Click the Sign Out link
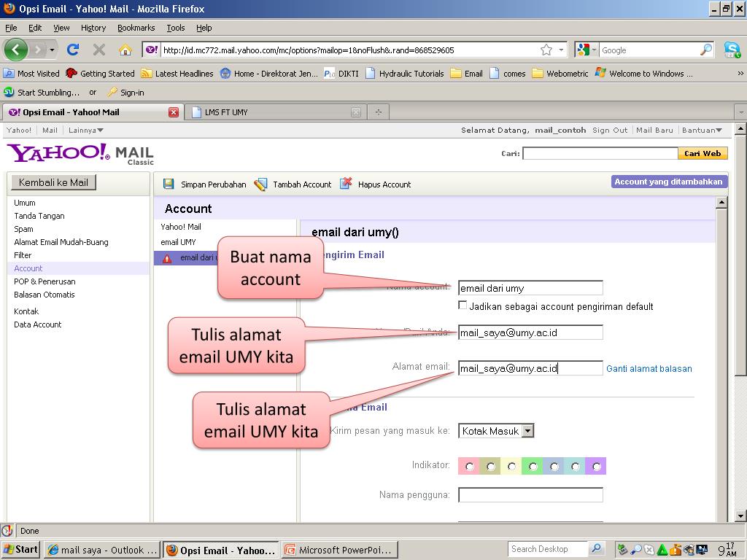This screenshot has width=747, height=560. tap(610, 130)
